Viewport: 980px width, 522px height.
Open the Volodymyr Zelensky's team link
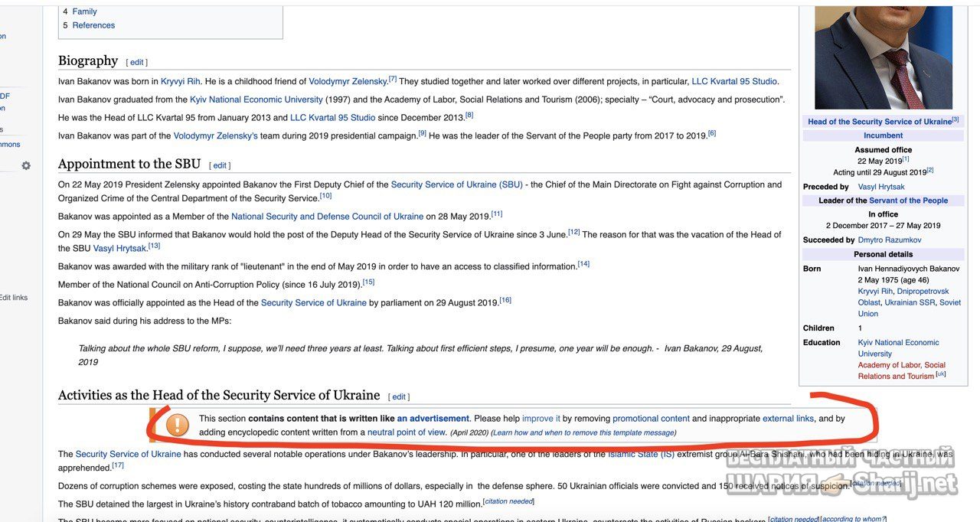tap(216, 135)
